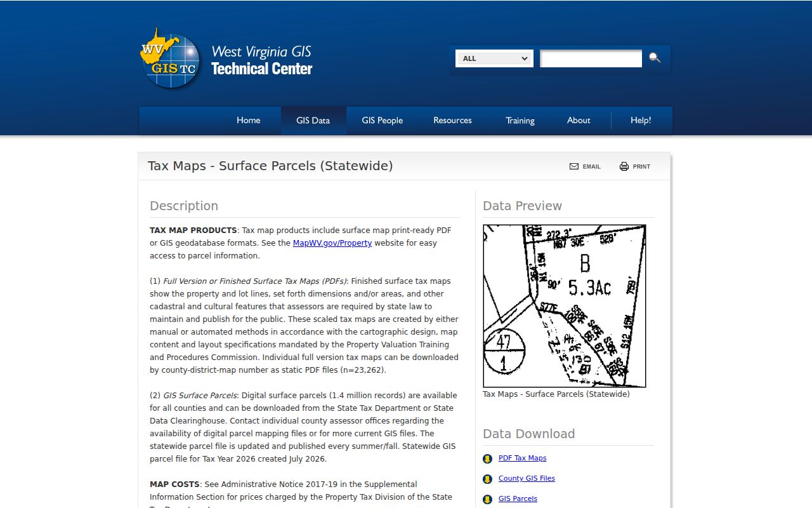Open the County GIS Files link
Image resolution: width=812 pixels, height=508 pixels.
coord(527,478)
